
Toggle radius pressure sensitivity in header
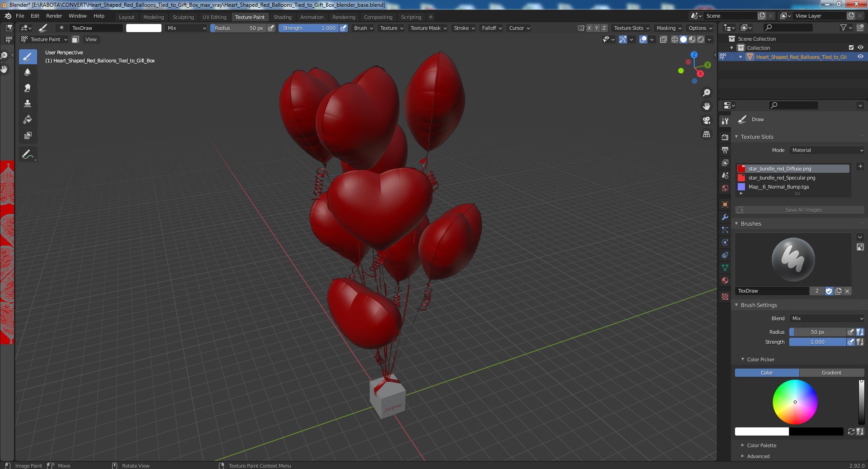(271, 28)
